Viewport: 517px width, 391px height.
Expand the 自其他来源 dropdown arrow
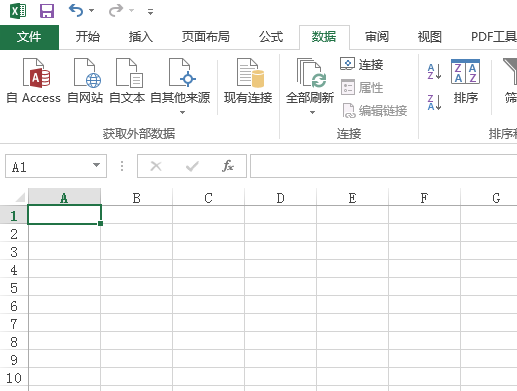coord(182,112)
